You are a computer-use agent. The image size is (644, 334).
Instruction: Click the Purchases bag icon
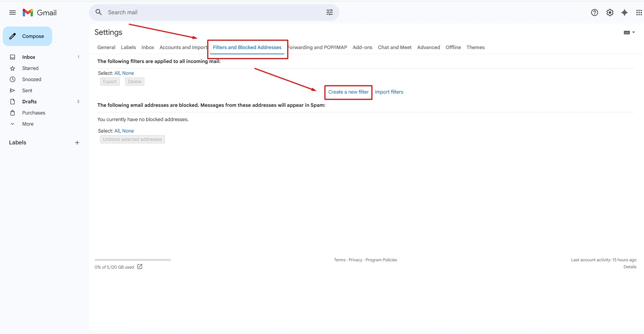pos(13,113)
